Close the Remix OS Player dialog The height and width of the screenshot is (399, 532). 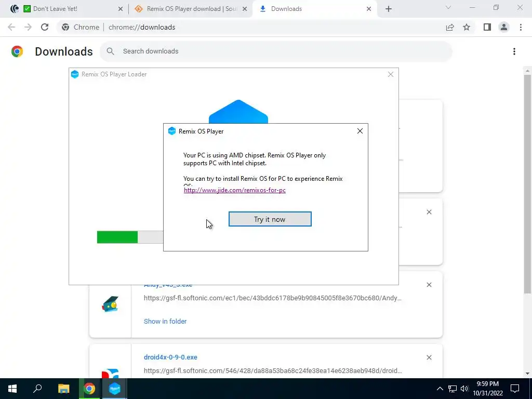360,131
